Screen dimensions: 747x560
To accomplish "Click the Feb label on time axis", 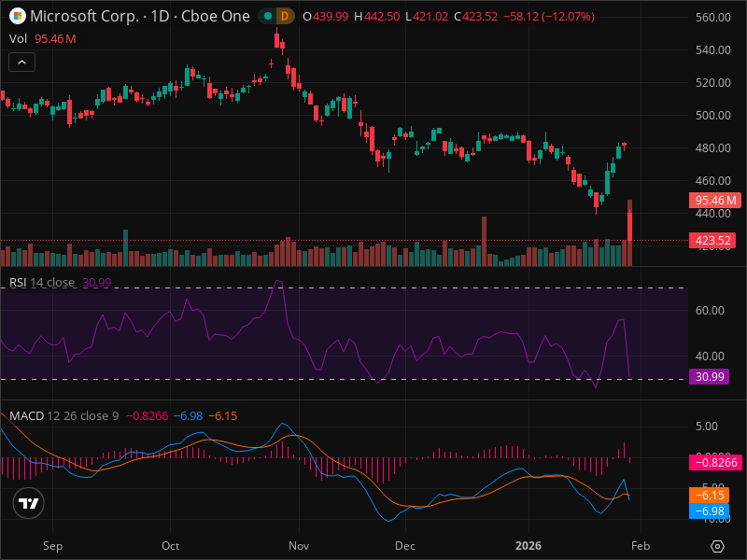I will [641, 546].
